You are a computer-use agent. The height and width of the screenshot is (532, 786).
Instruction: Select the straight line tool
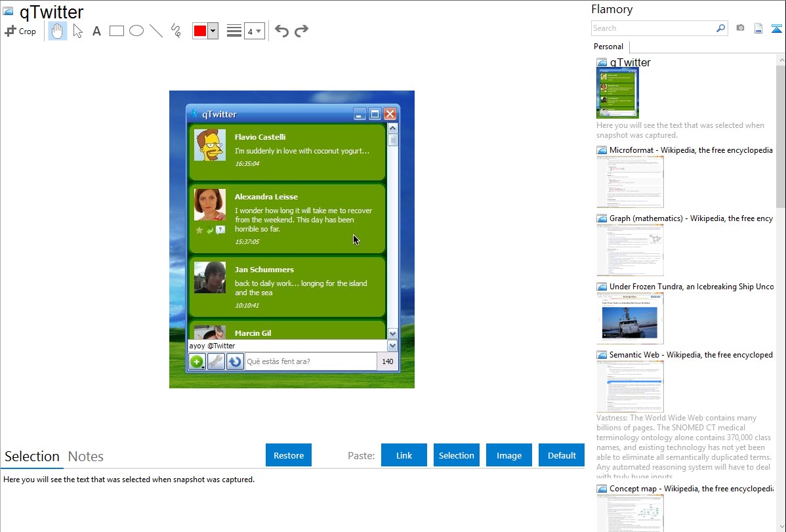pos(156,31)
